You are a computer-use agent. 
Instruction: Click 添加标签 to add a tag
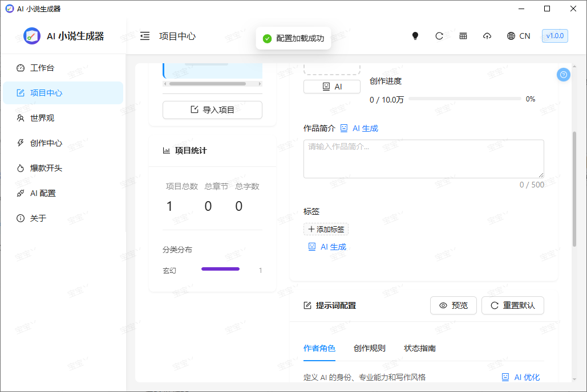[326, 229]
